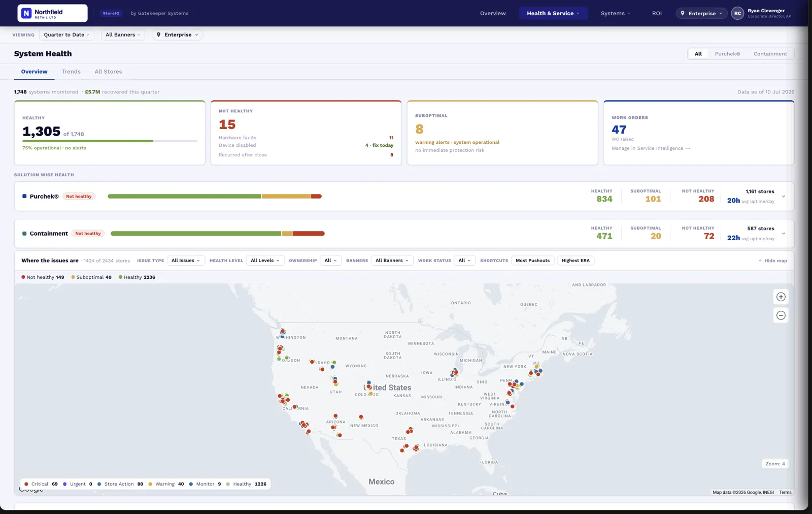Toggle Warning 40 in map legend
The height and width of the screenshot is (514, 812).
coord(166,484)
